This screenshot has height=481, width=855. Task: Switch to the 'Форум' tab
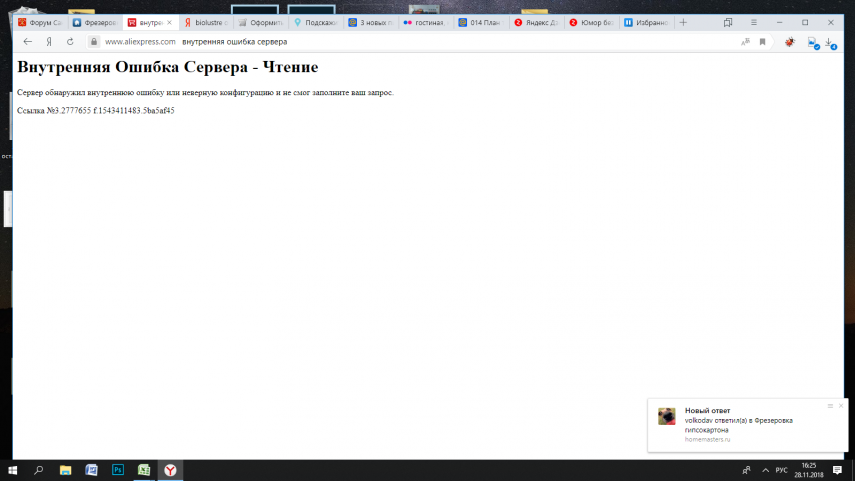pyautogui.click(x=40, y=22)
